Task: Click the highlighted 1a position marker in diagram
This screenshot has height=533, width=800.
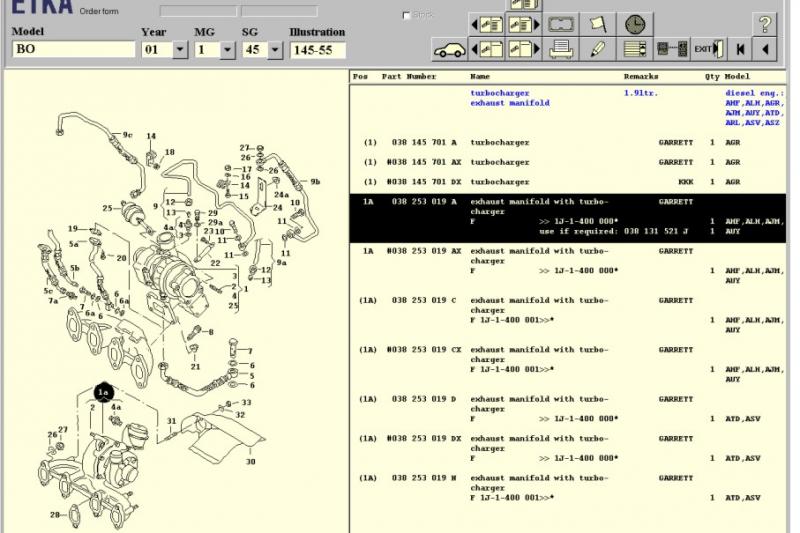Action: pyautogui.click(x=104, y=392)
